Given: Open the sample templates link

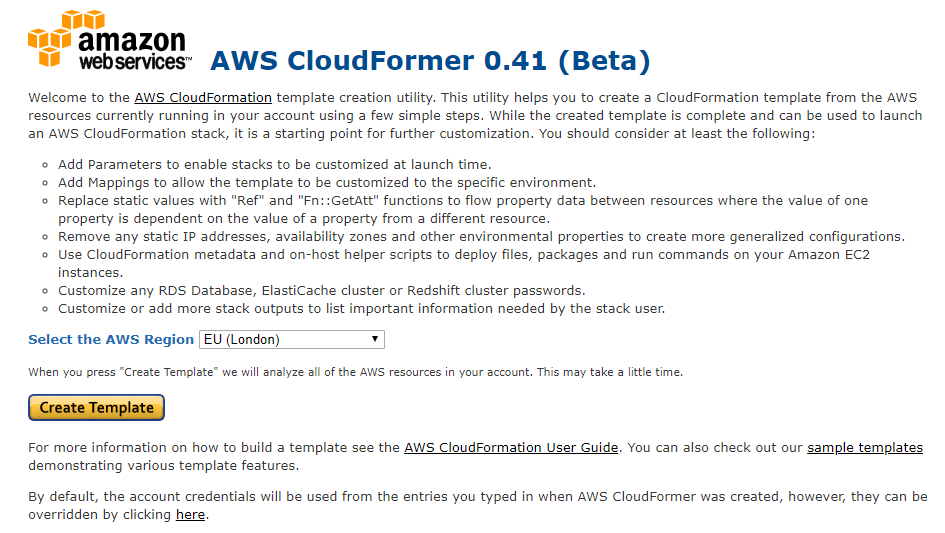Looking at the screenshot, I should point(865,447).
